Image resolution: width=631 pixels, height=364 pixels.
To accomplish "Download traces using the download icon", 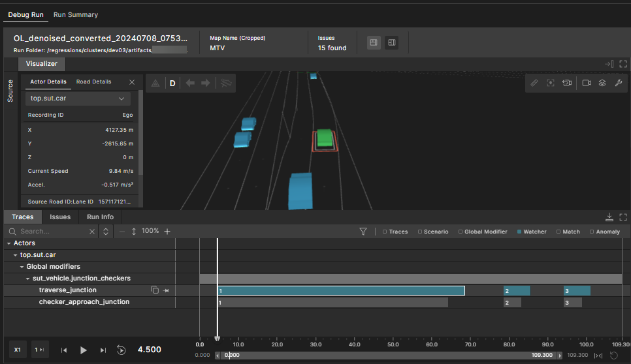I will [x=609, y=217].
